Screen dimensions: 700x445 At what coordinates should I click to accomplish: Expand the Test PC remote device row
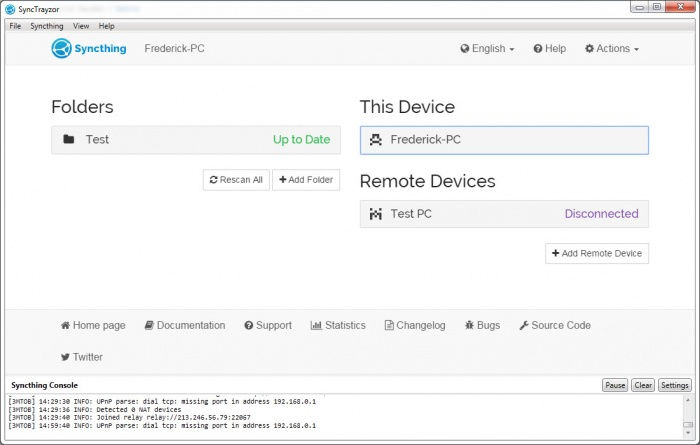click(x=504, y=214)
